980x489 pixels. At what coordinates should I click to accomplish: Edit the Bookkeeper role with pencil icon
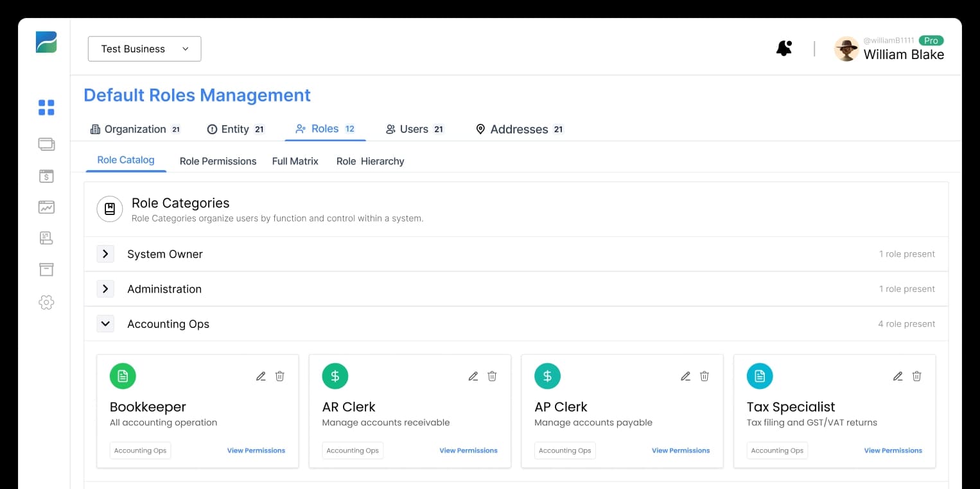tap(261, 376)
